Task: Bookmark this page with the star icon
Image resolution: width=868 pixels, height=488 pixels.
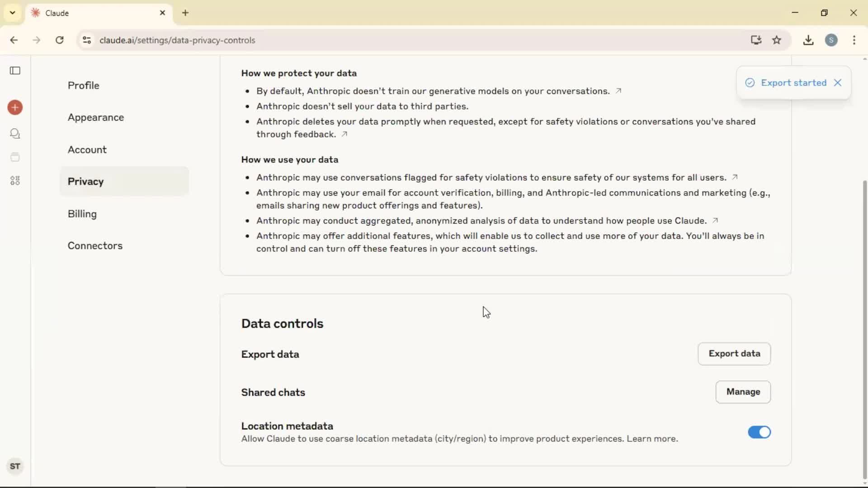Action: (777, 40)
